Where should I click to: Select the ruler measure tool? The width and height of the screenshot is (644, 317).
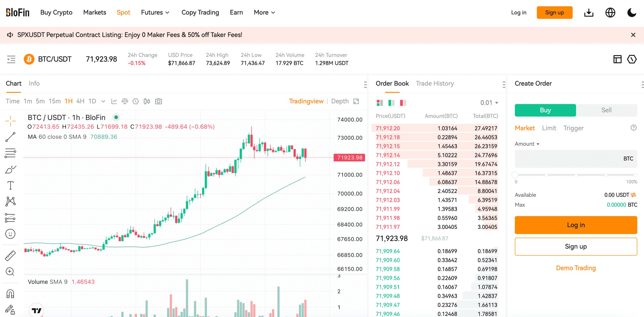tap(11, 256)
